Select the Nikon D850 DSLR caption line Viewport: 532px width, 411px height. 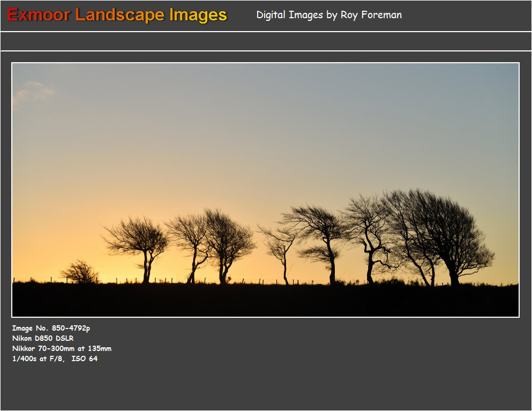44,338
